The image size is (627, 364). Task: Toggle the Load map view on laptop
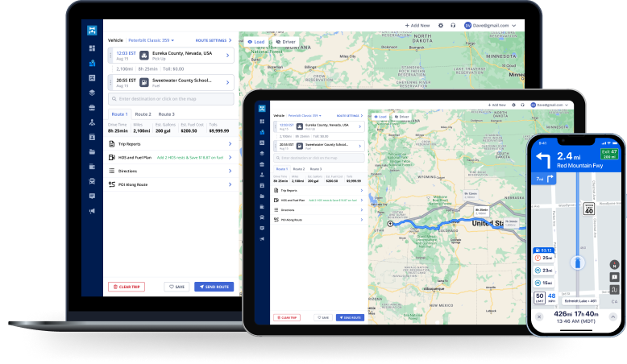tap(256, 42)
